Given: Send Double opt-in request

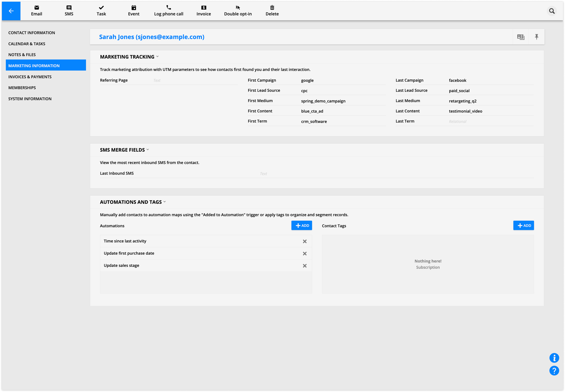Looking at the screenshot, I should coord(238,11).
